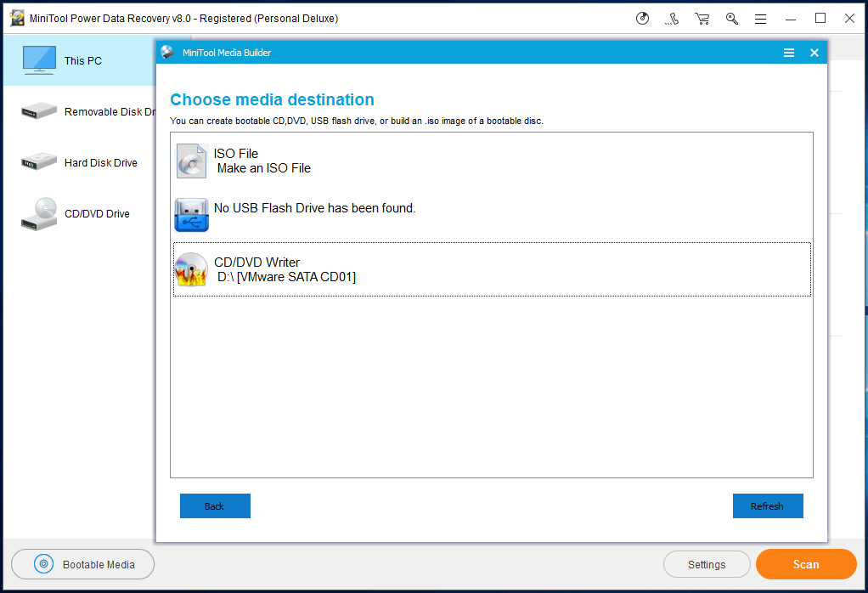Click the Hard Disk Drive icon

(39, 161)
